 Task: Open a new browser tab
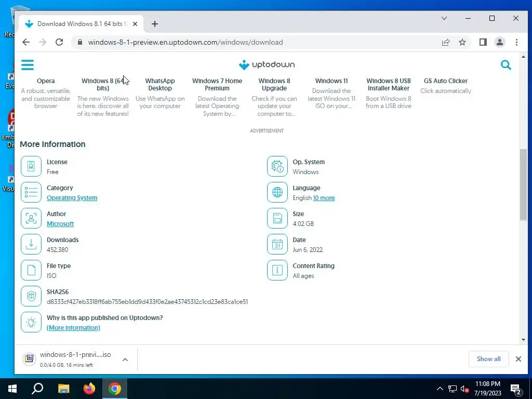155,24
